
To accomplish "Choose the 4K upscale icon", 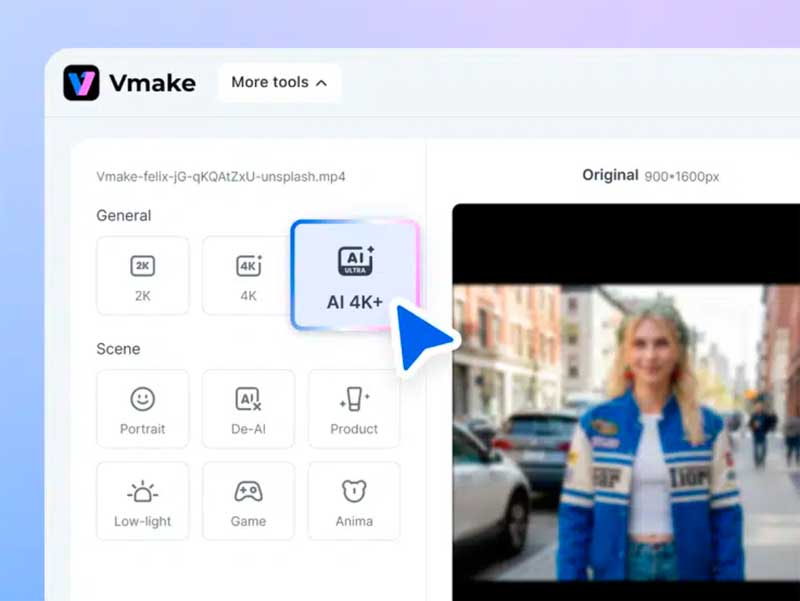I will click(248, 265).
